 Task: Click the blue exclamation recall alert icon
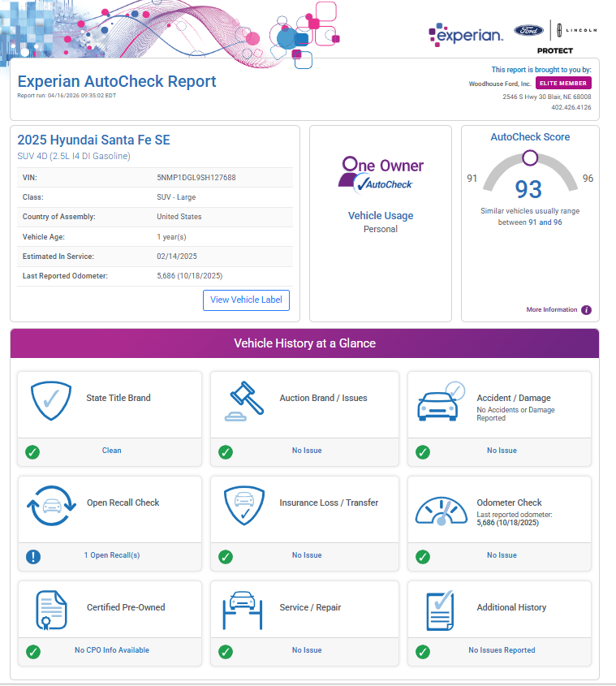[x=33, y=556]
